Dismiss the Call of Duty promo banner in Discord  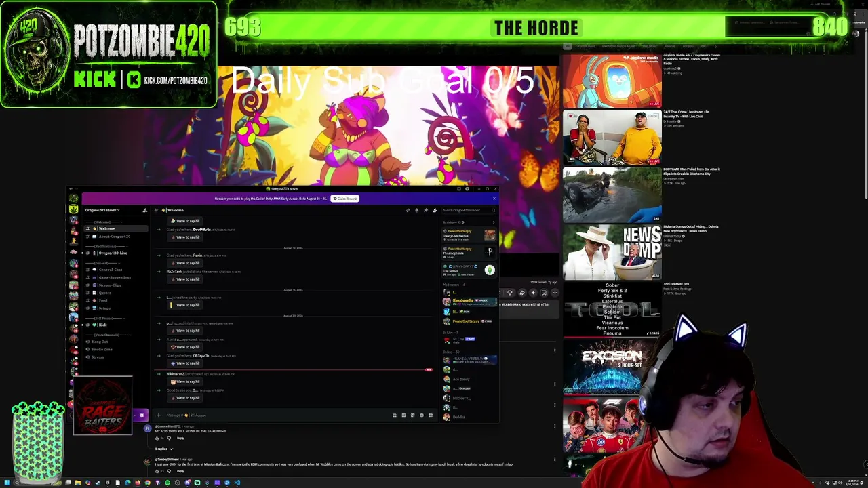[x=494, y=199]
